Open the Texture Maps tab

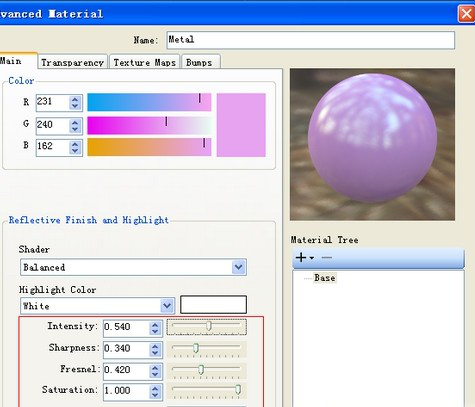(x=145, y=62)
